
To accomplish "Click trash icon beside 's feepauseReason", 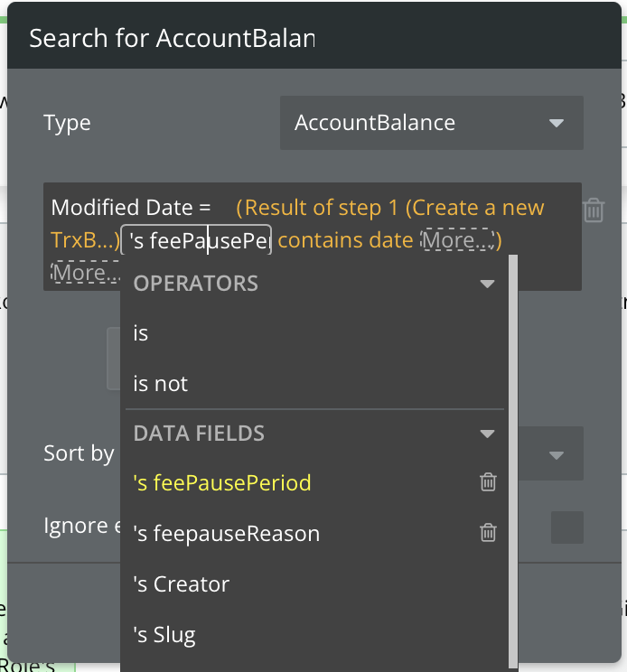I will (488, 533).
